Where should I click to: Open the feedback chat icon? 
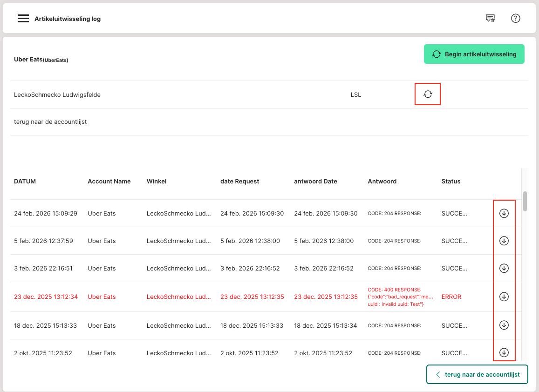click(x=490, y=19)
